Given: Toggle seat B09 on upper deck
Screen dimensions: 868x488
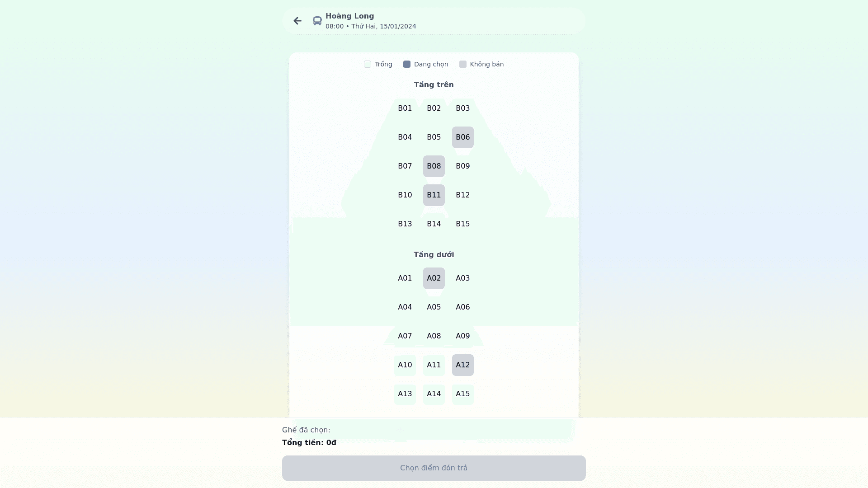Looking at the screenshot, I should pyautogui.click(x=462, y=166).
